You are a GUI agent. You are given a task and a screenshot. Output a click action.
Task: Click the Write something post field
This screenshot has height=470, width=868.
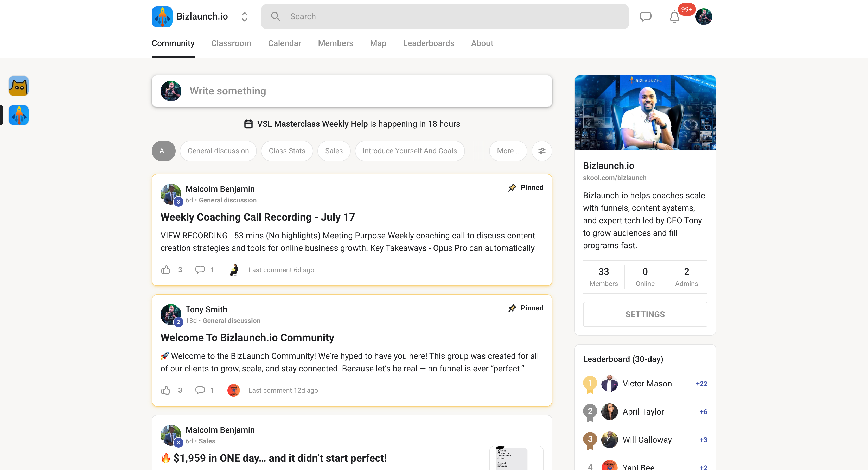tap(352, 91)
